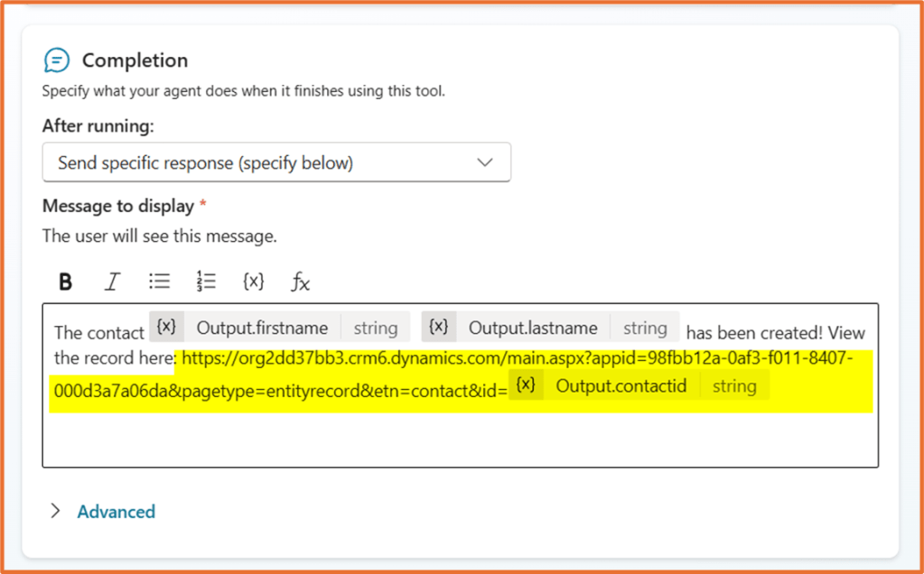Expand the Advanced section

(x=116, y=511)
